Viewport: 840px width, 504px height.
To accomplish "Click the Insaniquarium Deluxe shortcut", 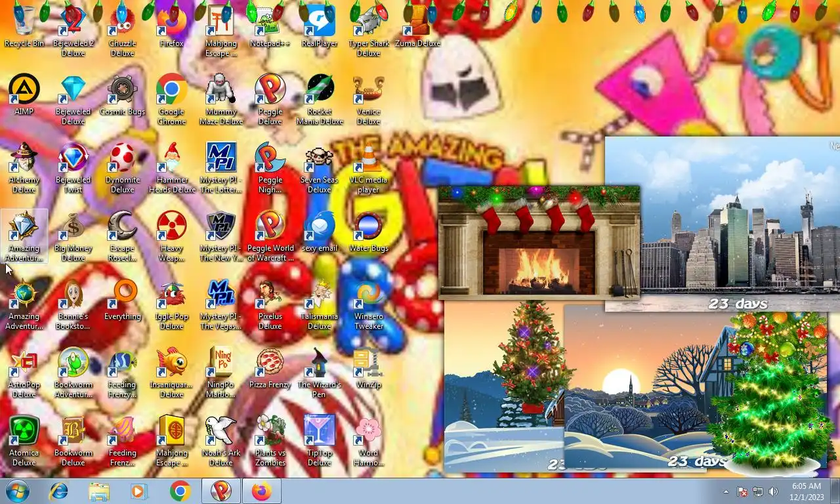I will 171,373.
